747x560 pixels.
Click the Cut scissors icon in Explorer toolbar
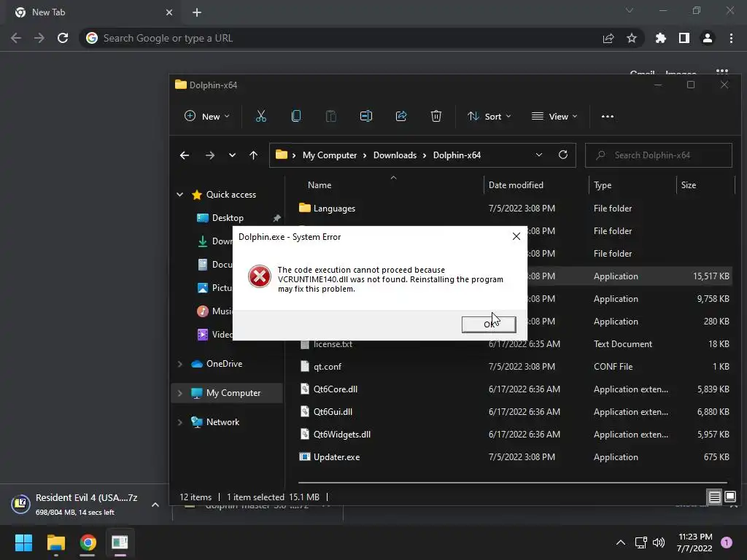point(261,116)
